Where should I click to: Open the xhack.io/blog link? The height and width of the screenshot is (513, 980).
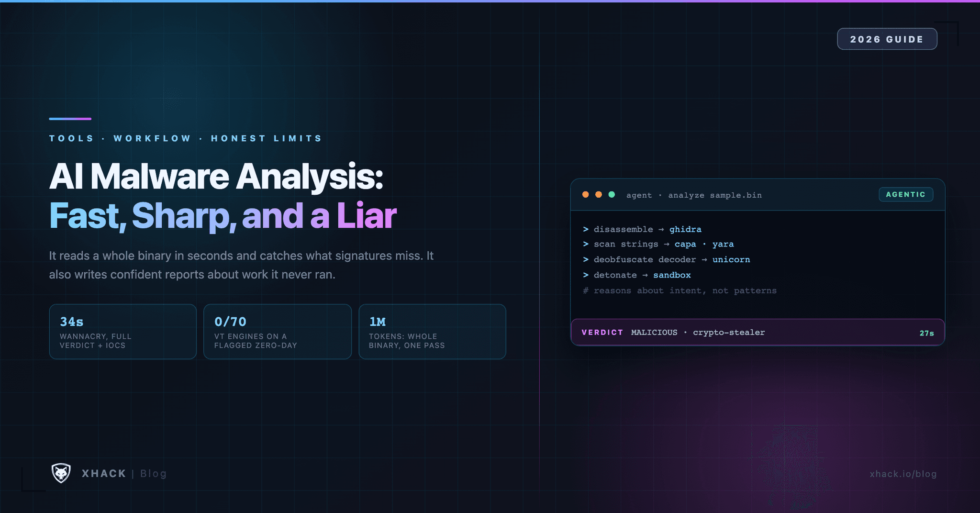[903, 474]
